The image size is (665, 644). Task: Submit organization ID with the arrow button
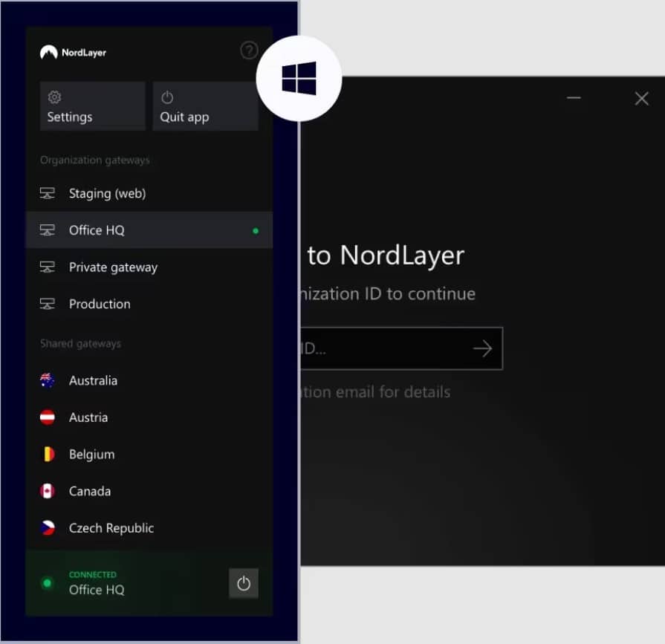click(483, 348)
